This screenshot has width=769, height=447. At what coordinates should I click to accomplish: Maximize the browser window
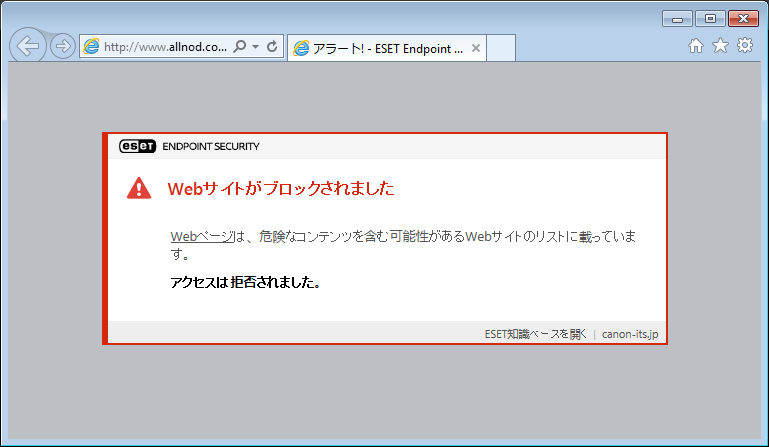coord(710,19)
